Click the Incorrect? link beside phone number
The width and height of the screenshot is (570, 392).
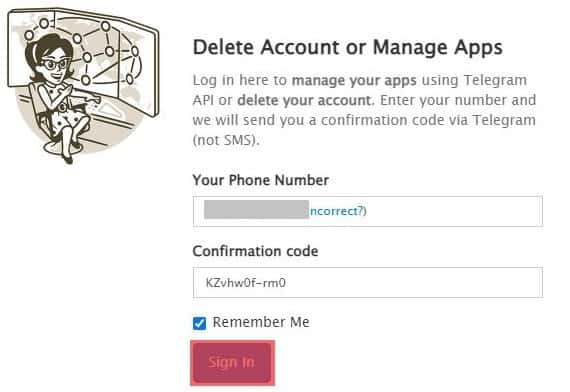tap(337, 211)
